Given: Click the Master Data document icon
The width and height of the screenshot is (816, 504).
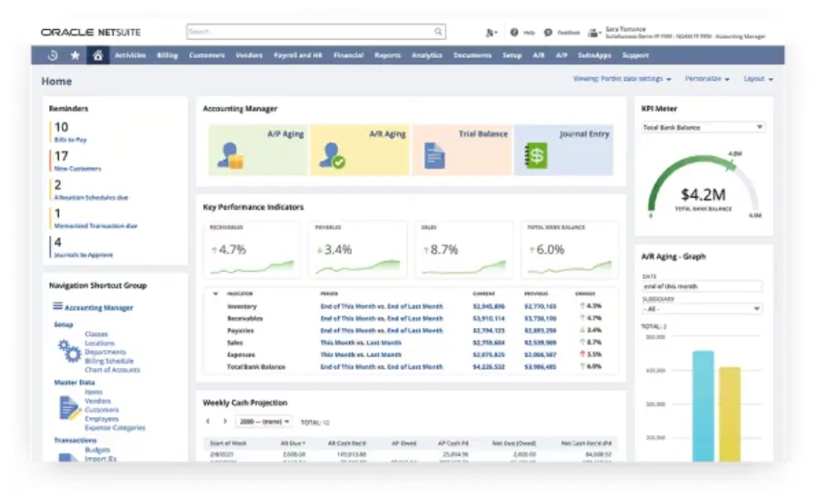Looking at the screenshot, I should pos(69,408).
